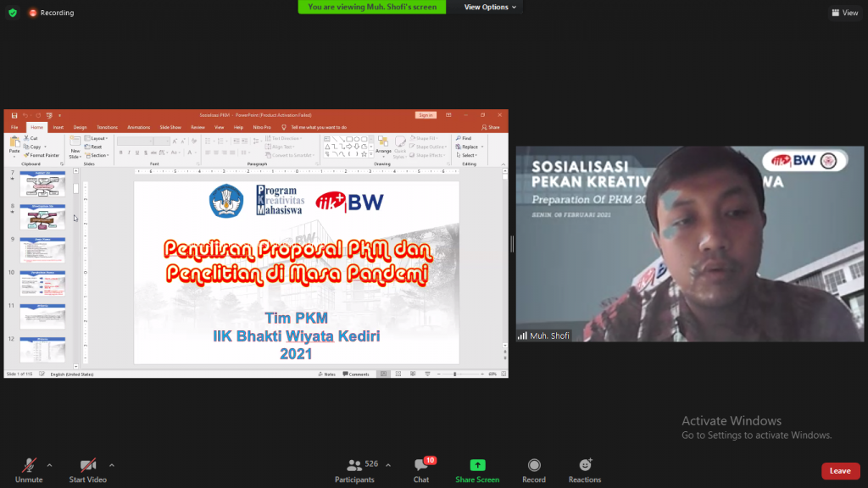This screenshot has height=488, width=868.
Task: Expand audio options arrow next to Unmute
Action: 49,465
